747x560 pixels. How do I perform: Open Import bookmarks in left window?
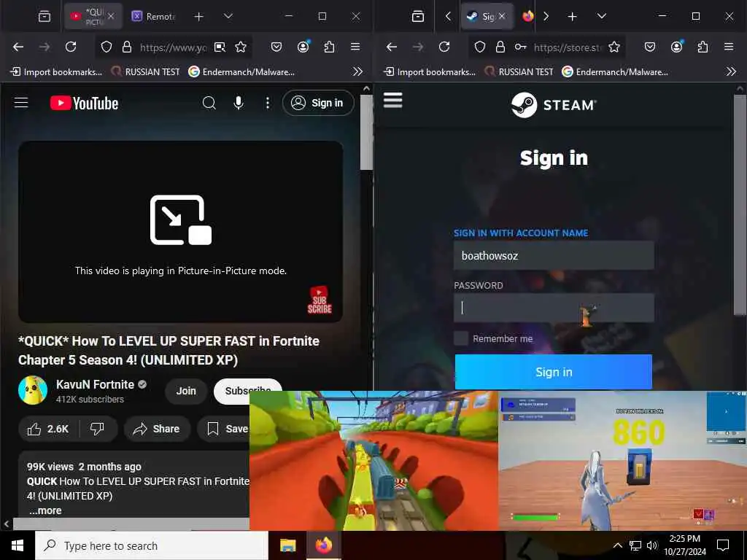coord(57,72)
